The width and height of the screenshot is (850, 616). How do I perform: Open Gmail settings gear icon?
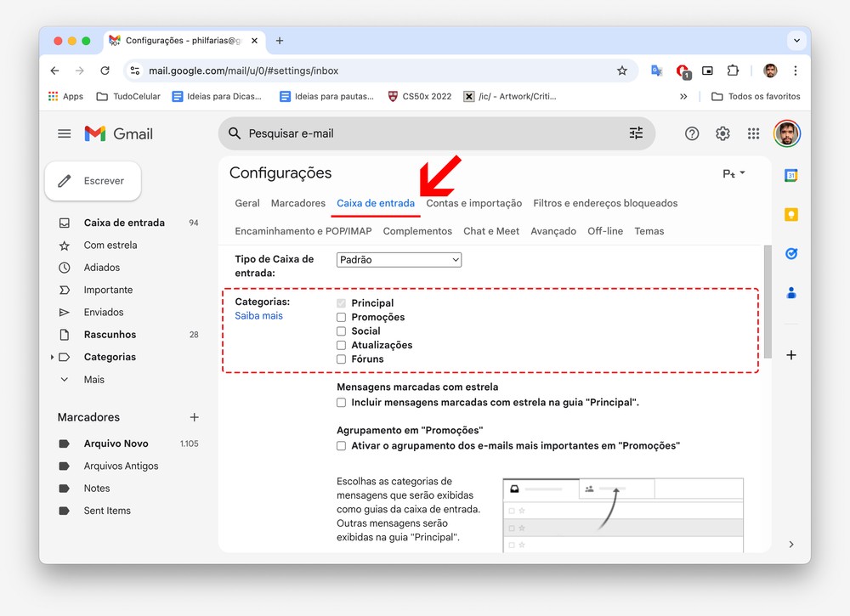(722, 133)
